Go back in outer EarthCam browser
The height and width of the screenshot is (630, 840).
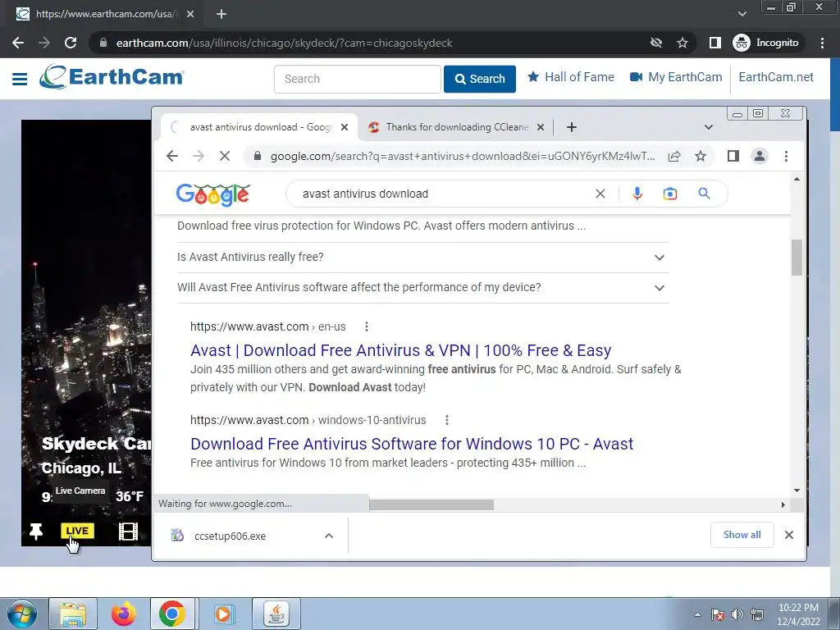(x=18, y=43)
